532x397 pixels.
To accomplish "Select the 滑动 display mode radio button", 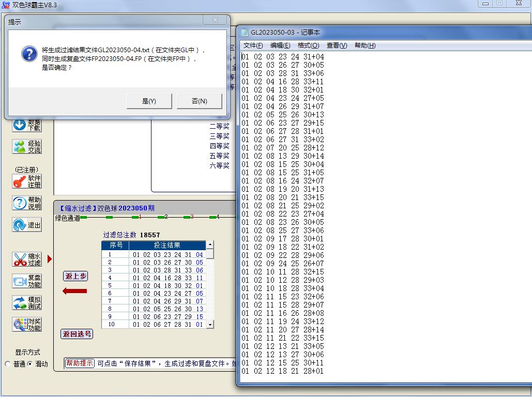I will point(30,364).
